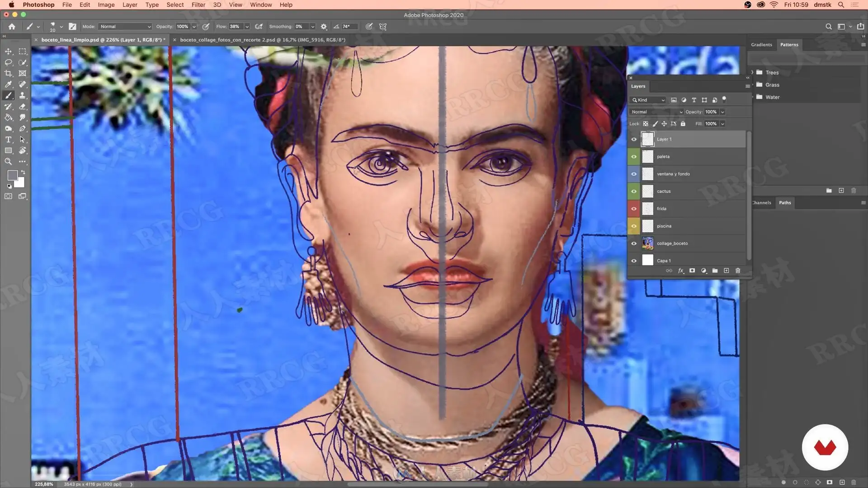Click the collage_boceto layer thumbnail

click(647, 244)
